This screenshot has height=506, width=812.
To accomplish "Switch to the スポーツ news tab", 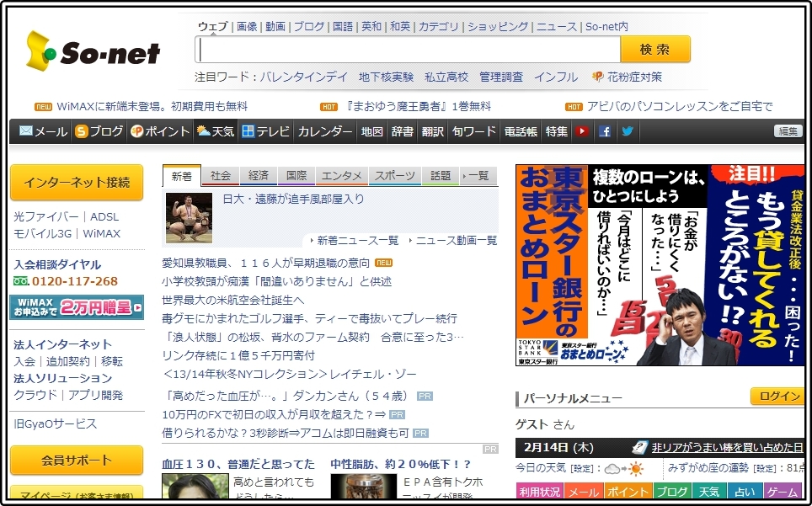I will tap(394, 176).
